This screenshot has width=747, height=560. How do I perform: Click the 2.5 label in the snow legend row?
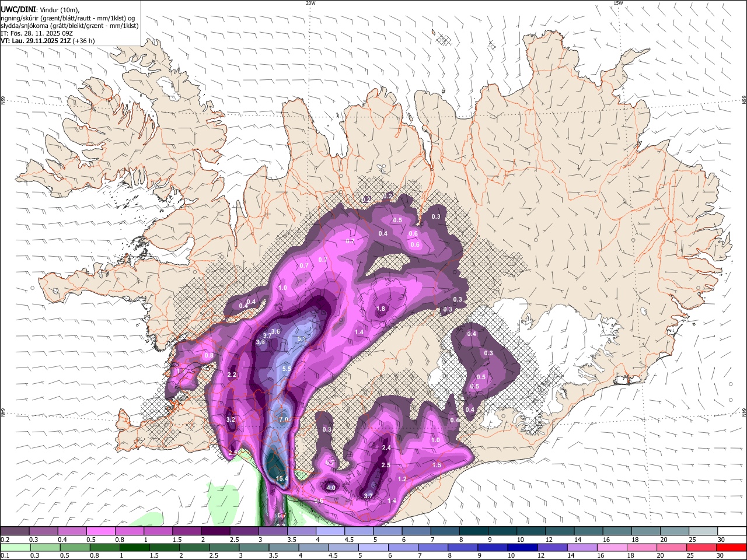coord(234,540)
